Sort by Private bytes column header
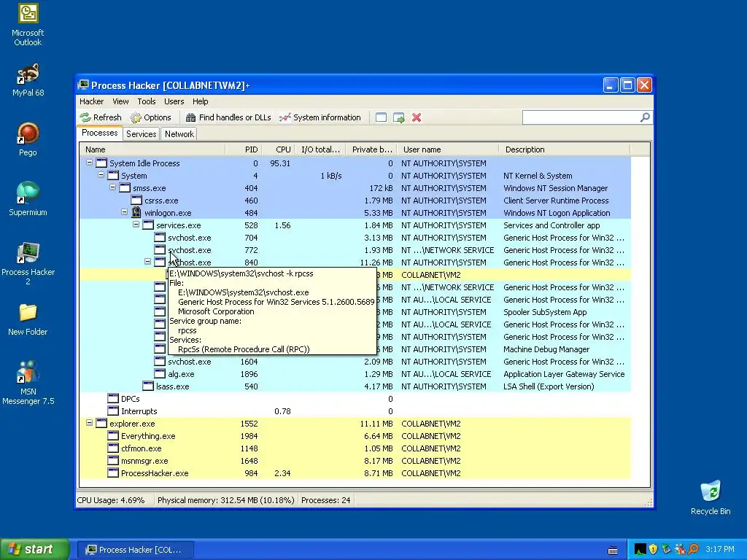The height and width of the screenshot is (560, 747). pyautogui.click(x=371, y=149)
